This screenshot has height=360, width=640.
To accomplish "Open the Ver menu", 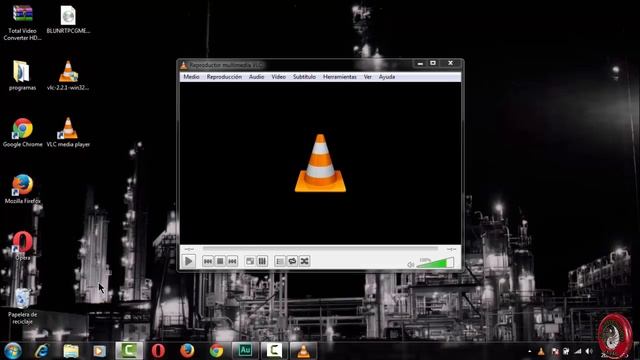I will (x=367, y=77).
